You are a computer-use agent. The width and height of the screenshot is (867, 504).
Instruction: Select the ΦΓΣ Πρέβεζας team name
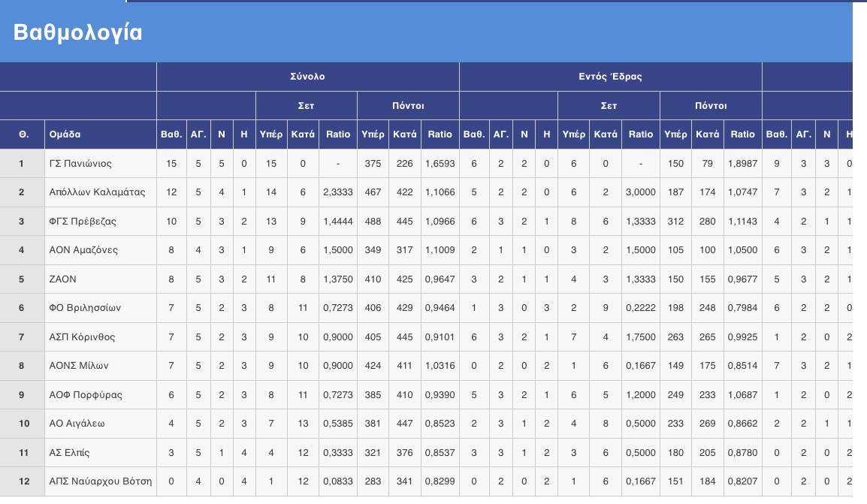click(x=83, y=222)
